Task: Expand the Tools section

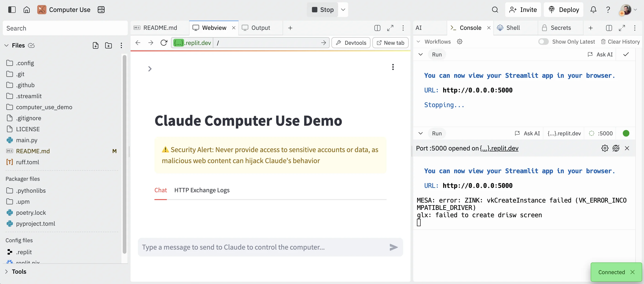Action: point(6,272)
